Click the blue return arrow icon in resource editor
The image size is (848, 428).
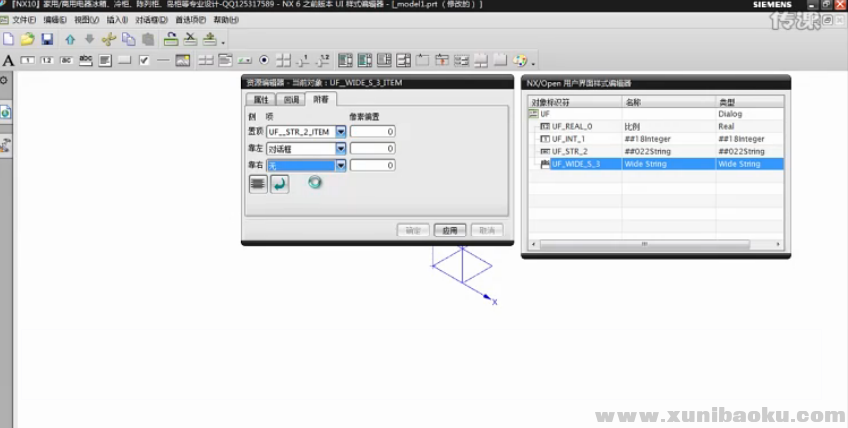(280, 184)
